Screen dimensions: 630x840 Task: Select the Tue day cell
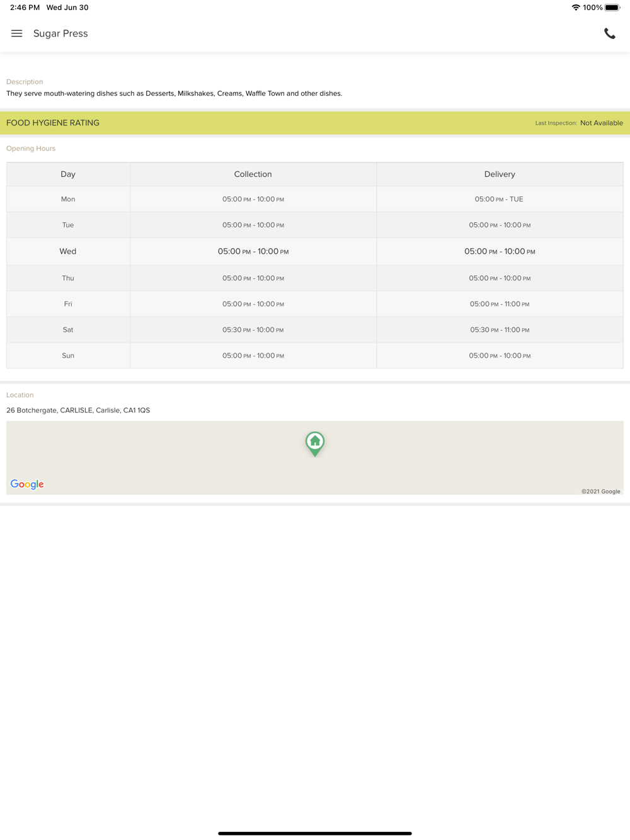point(68,225)
